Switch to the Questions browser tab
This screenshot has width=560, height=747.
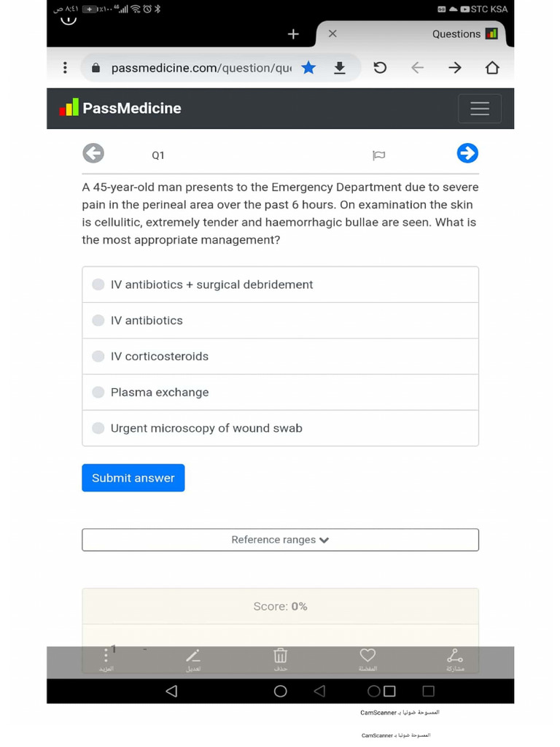pos(456,34)
